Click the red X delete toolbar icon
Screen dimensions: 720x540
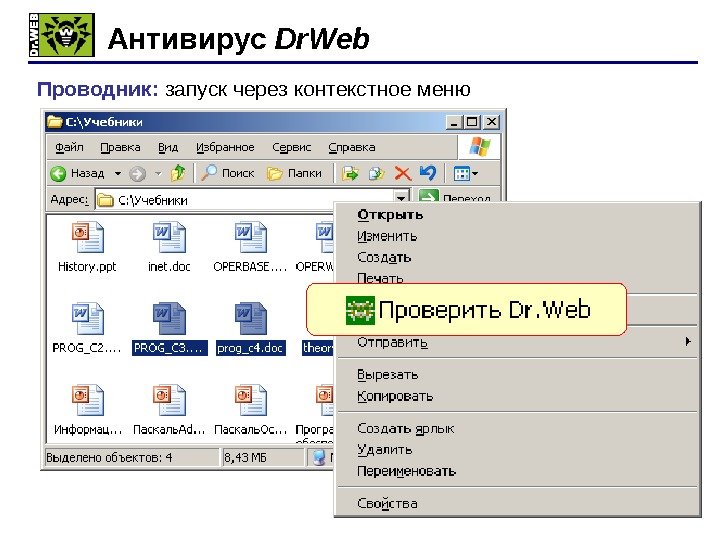402,173
